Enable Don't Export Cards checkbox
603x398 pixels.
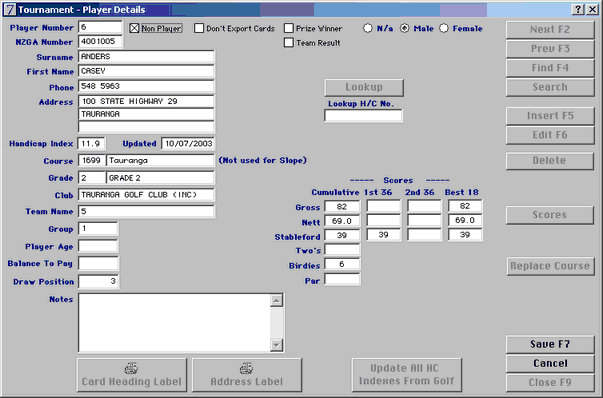(199, 28)
